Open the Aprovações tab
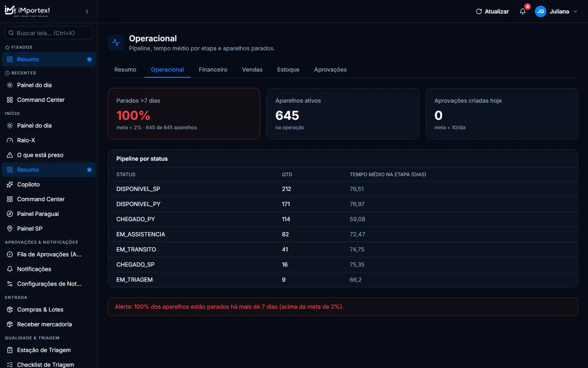Screen dimensions: 588x368 click(x=330, y=70)
